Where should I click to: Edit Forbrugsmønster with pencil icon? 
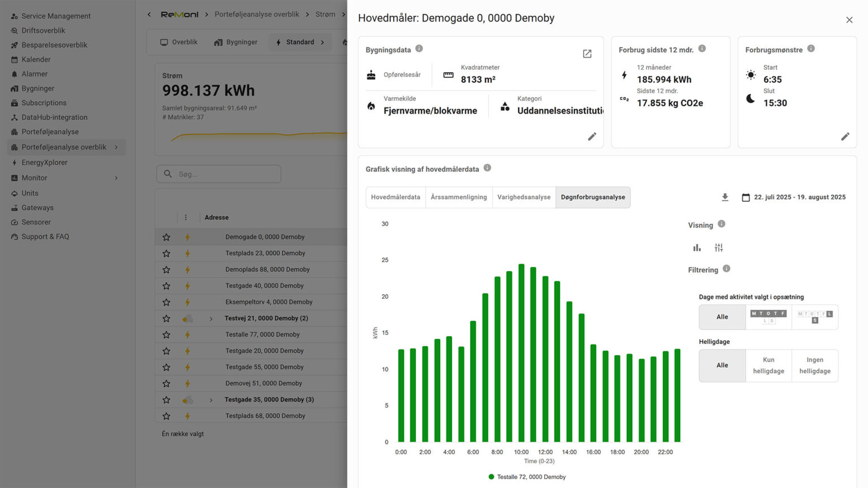point(845,137)
